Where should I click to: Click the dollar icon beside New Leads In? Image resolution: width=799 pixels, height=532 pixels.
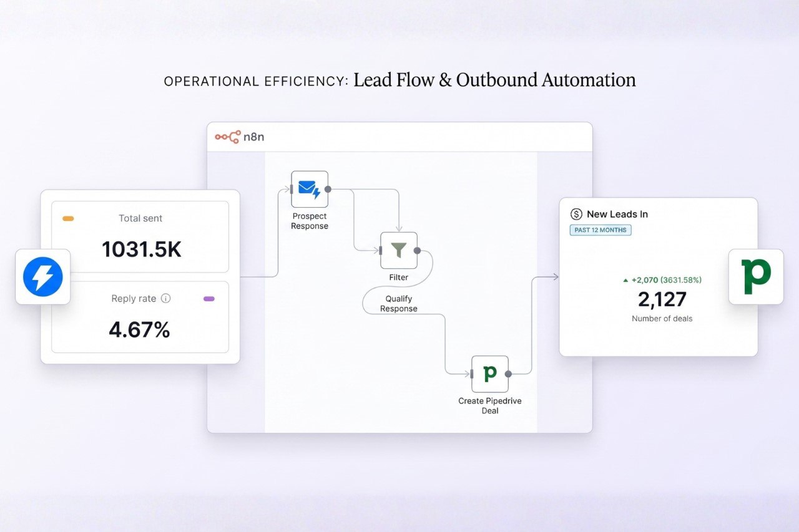pyautogui.click(x=576, y=214)
